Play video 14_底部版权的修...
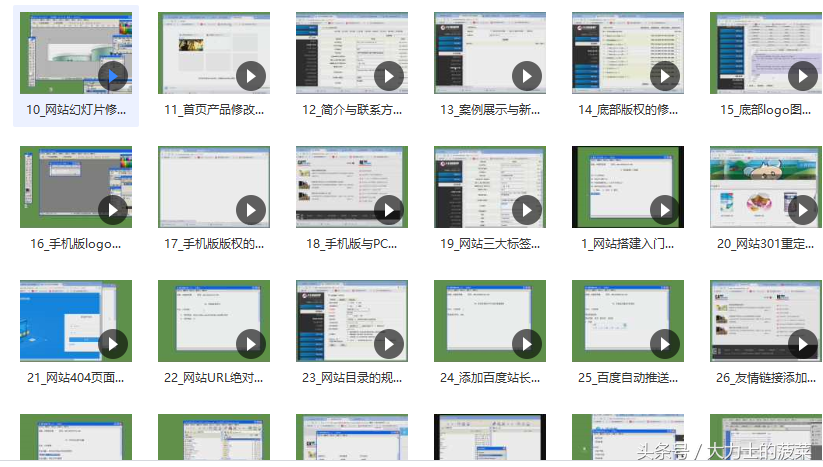 tap(665, 76)
